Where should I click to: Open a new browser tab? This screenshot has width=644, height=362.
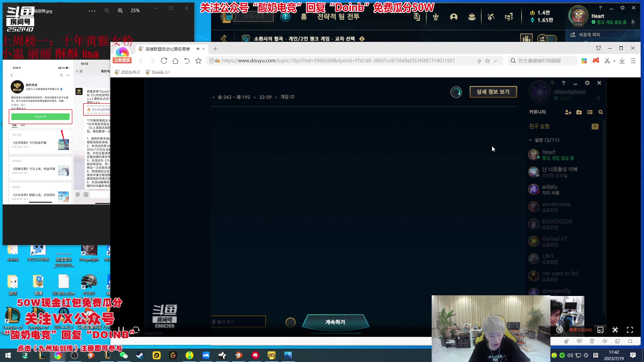215,49
